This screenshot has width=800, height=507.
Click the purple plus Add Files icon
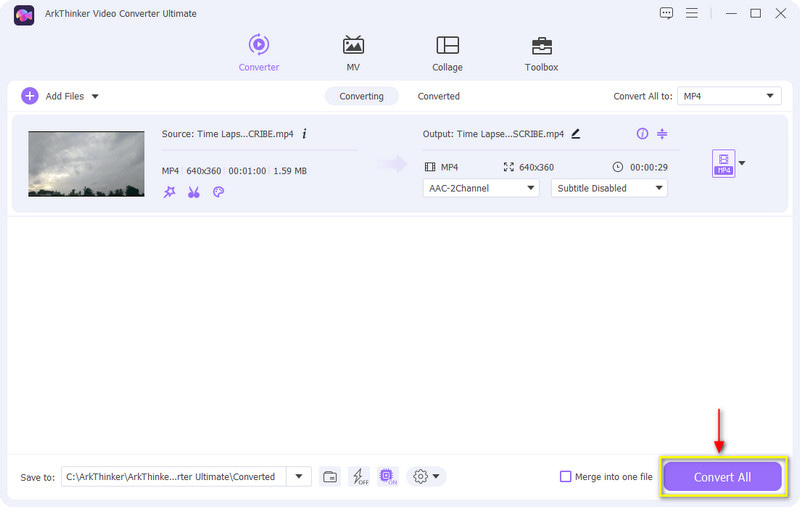(x=30, y=96)
